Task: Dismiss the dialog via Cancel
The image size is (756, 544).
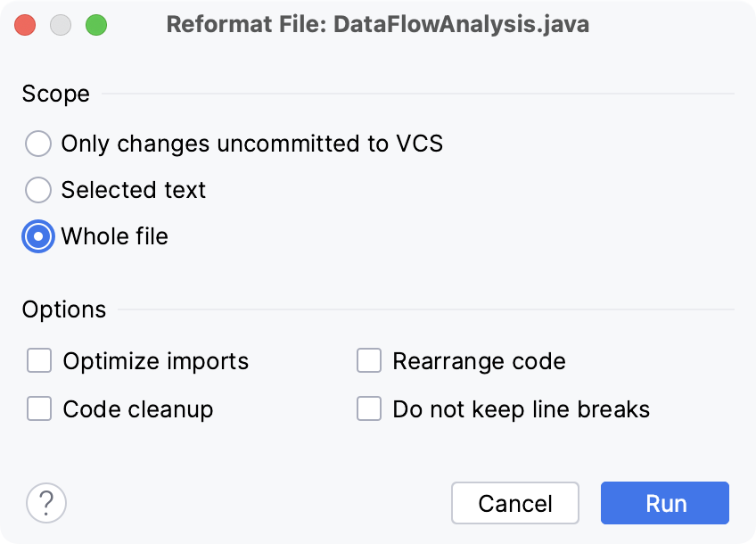Action: point(515,503)
